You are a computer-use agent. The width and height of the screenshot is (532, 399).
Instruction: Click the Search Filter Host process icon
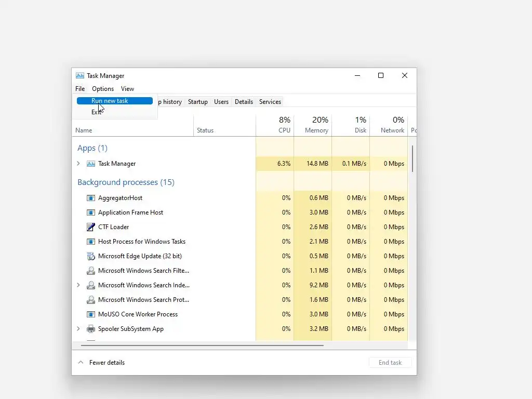[90, 271]
